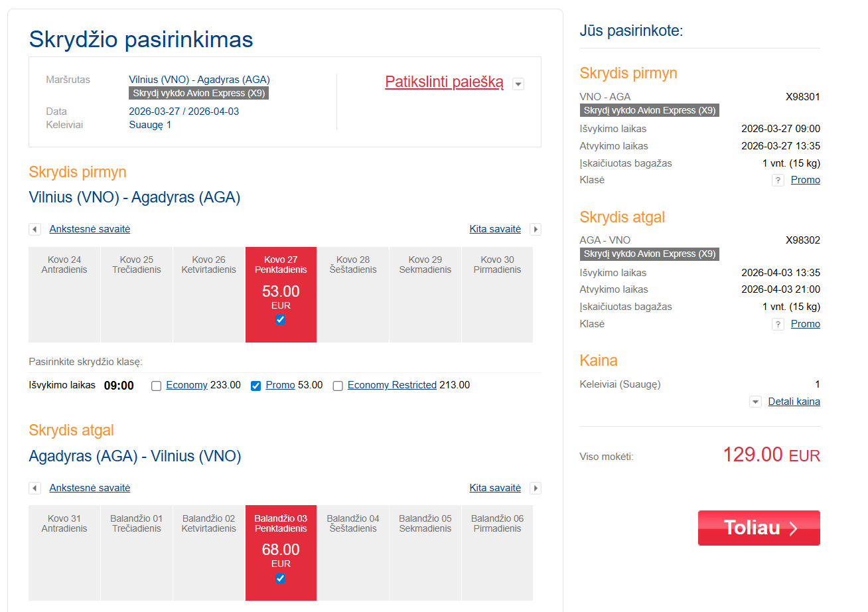Image resolution: width=868 pixels, height=612 pixels.
Task: Expand the Detali kaina arrow
Action: tap(755, 402)
